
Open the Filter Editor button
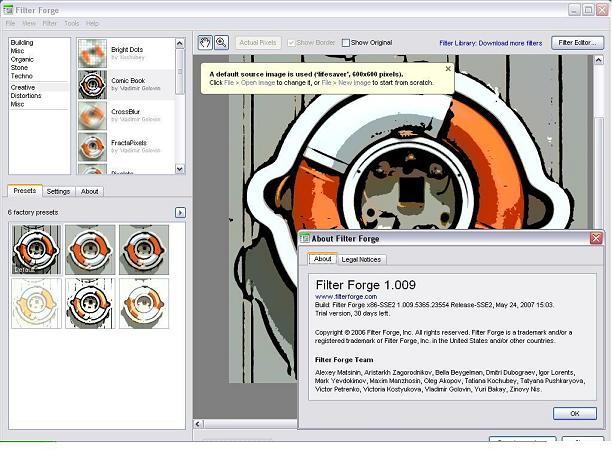tap(577, 43)
